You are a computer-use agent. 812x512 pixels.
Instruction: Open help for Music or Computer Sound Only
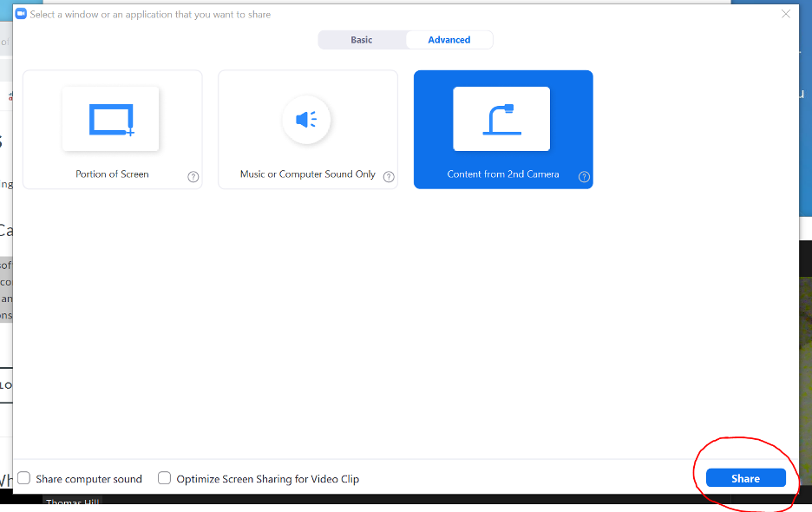point(390,177)
